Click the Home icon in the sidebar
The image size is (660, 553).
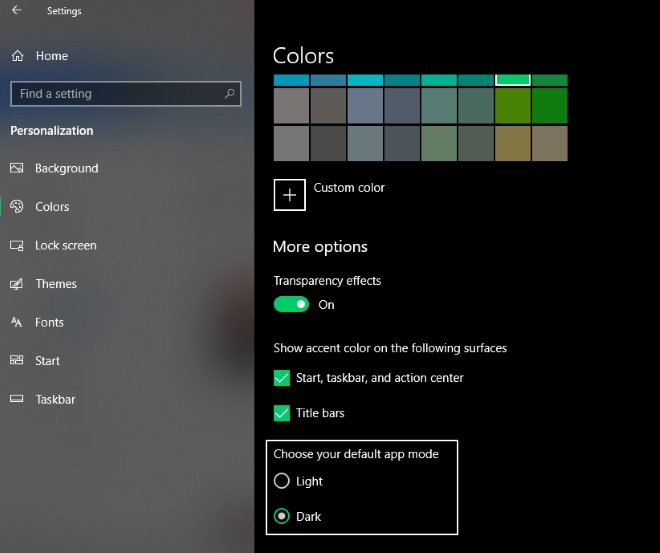tap(17, 56)
